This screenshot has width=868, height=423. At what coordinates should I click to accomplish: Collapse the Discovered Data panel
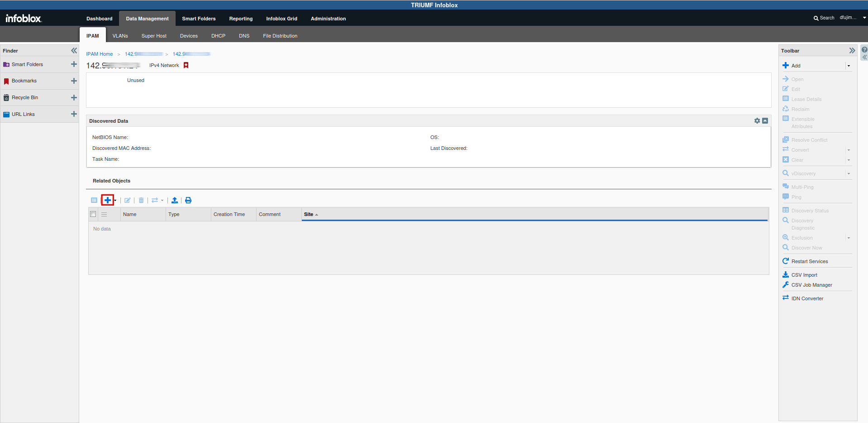pos(765,121)
